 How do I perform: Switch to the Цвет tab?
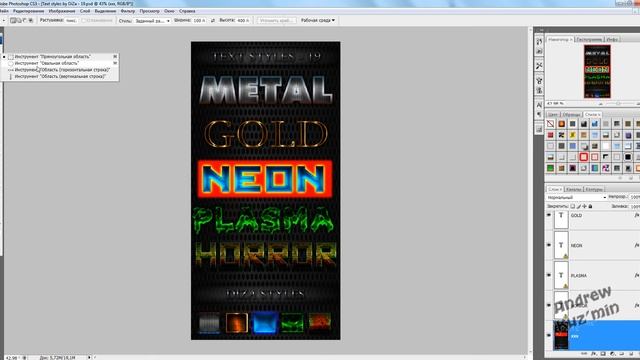click(553, 115)
